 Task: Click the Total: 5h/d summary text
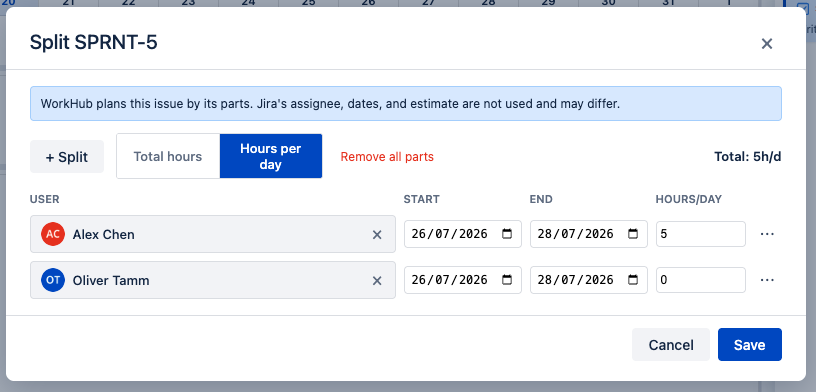coord(747,157)
